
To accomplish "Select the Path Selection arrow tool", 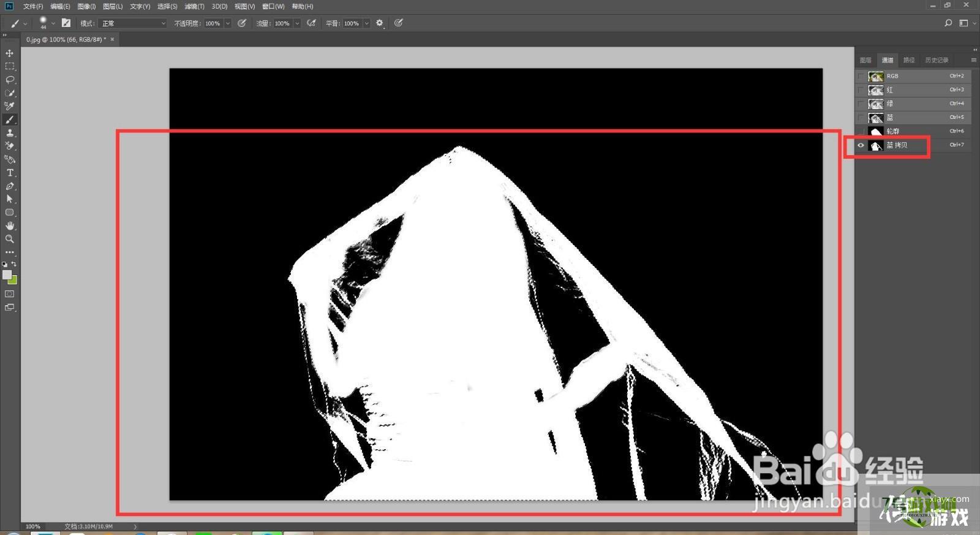I will pyautogui.click(x=9, y=199).
